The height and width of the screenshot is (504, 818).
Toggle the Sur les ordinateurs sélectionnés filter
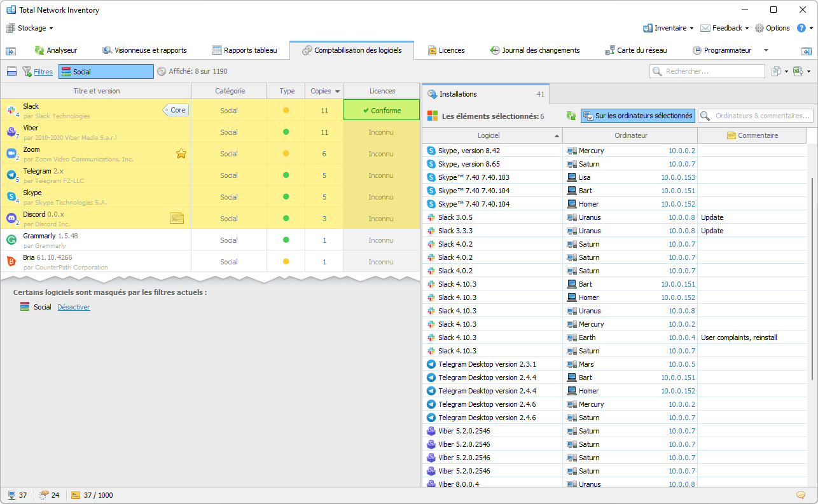[x=637, y=116]
